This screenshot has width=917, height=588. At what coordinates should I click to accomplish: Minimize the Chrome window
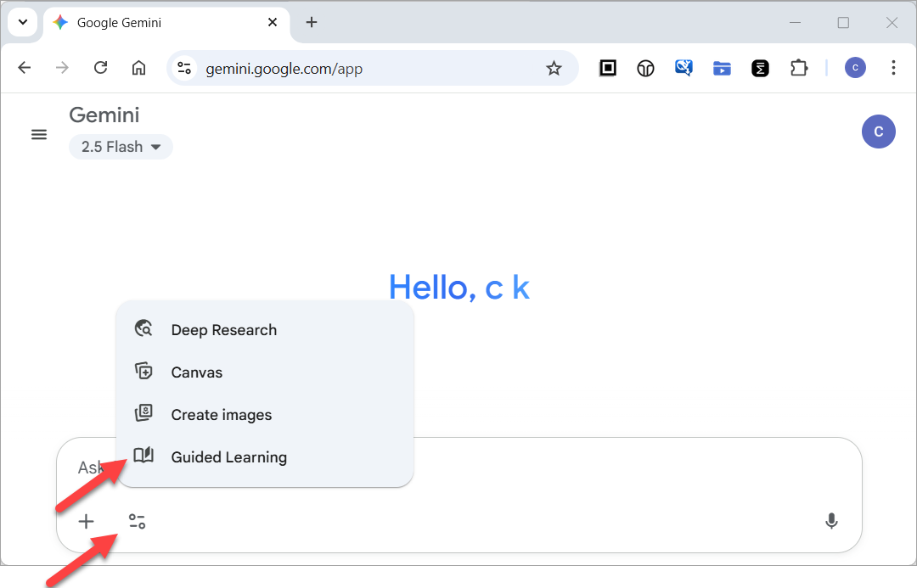[795, 22]
